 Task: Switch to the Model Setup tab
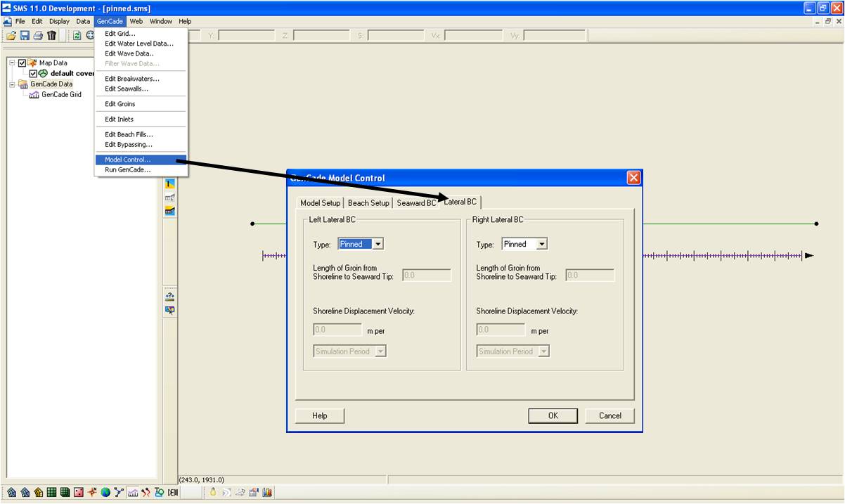320,203
